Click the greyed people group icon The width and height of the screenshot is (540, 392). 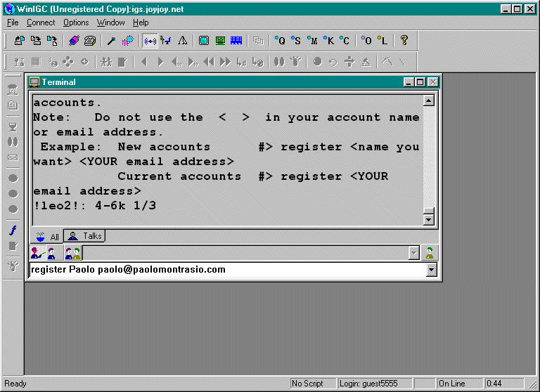[x=106, y=62]
